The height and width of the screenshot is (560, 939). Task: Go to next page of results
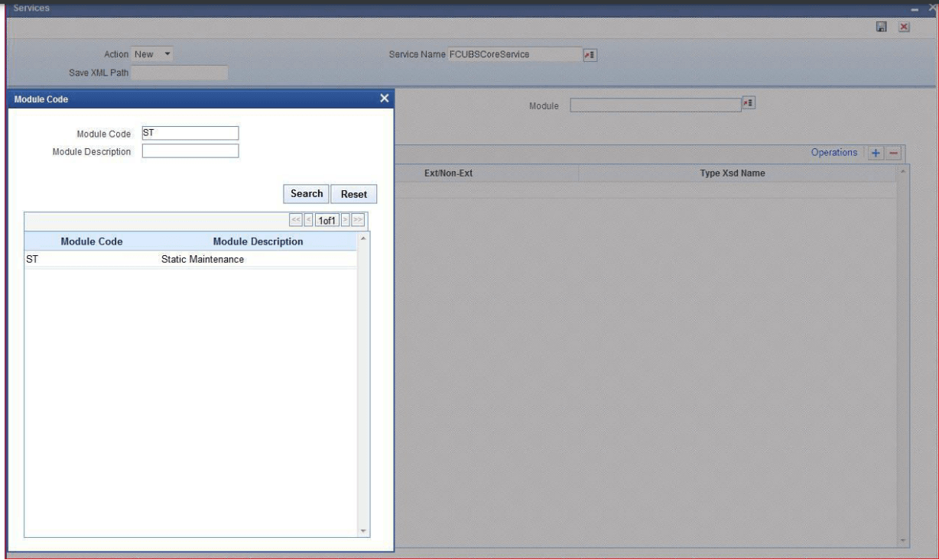pos(344,220)
